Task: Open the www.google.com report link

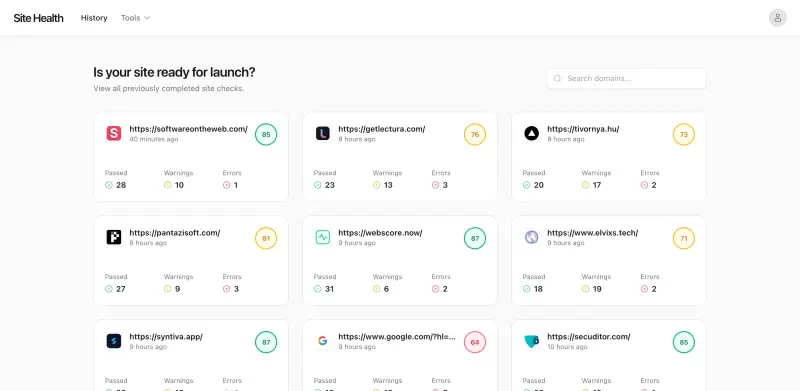Action: coord(397,336)
